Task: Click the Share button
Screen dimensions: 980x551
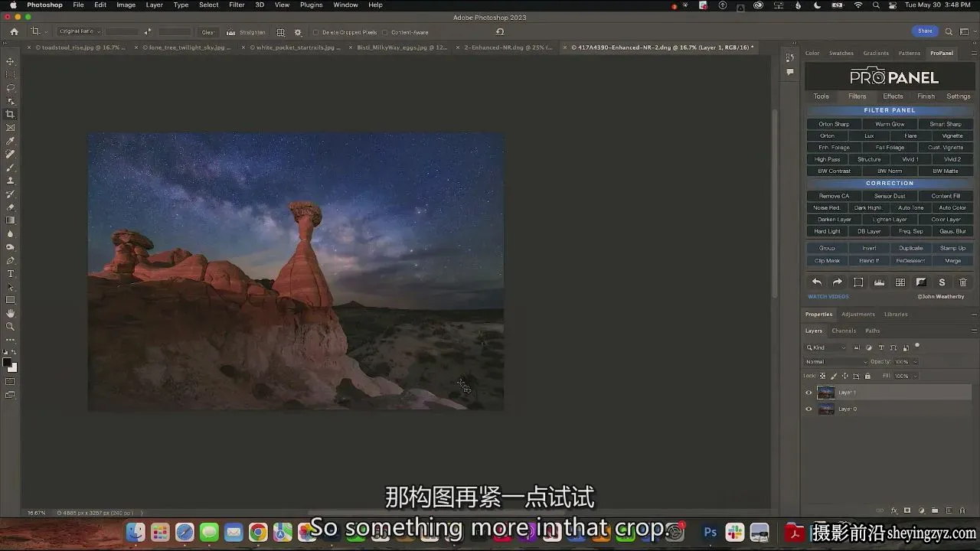Action: pos(925,31)
